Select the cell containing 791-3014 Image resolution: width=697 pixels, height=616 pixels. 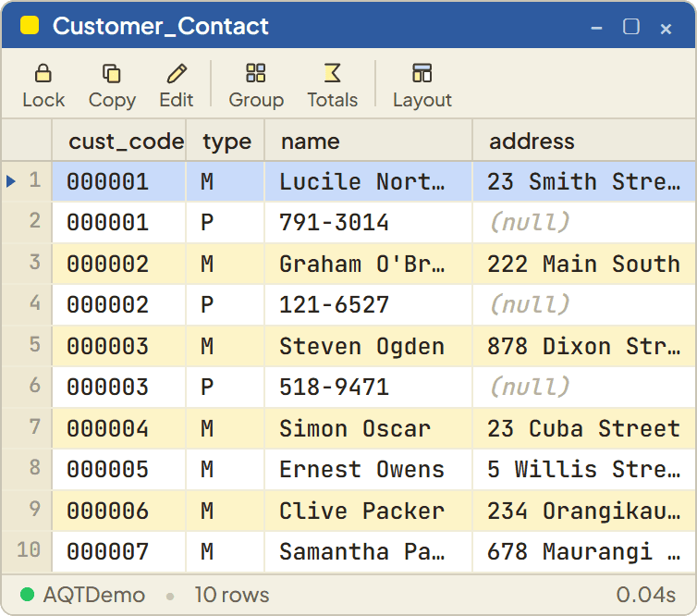click(x=369, y=222)
